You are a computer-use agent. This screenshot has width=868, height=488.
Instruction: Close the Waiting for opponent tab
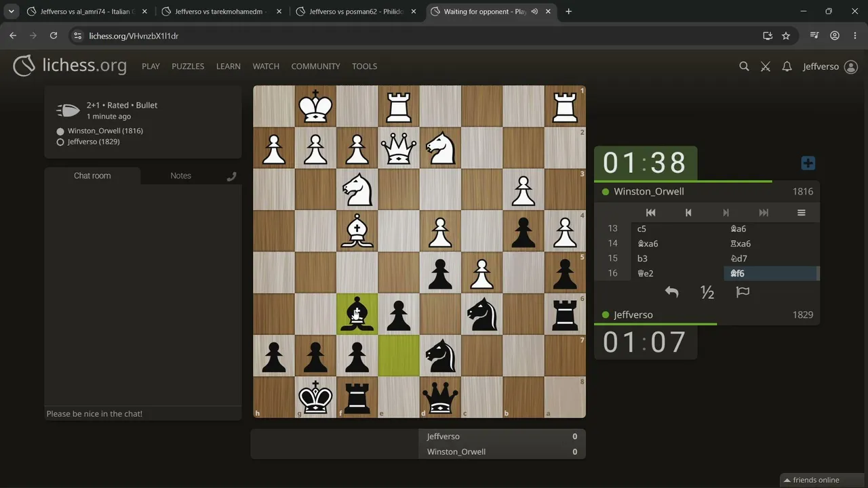pyautogui.click(x=548, y=12)
